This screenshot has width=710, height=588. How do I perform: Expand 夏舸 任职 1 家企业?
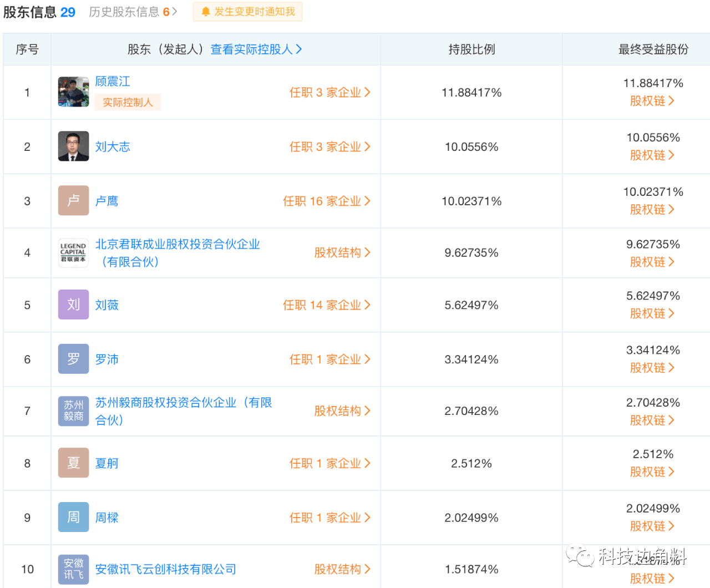coord(329,463)
